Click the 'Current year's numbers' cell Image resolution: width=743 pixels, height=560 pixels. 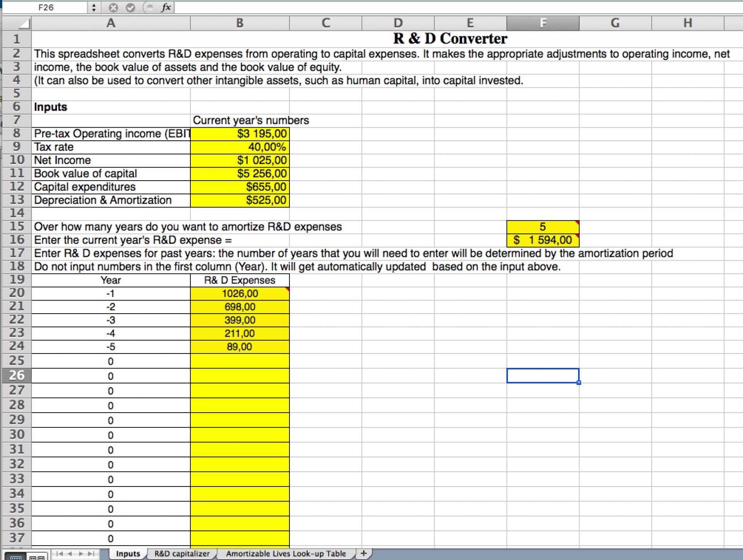[251, 121]
